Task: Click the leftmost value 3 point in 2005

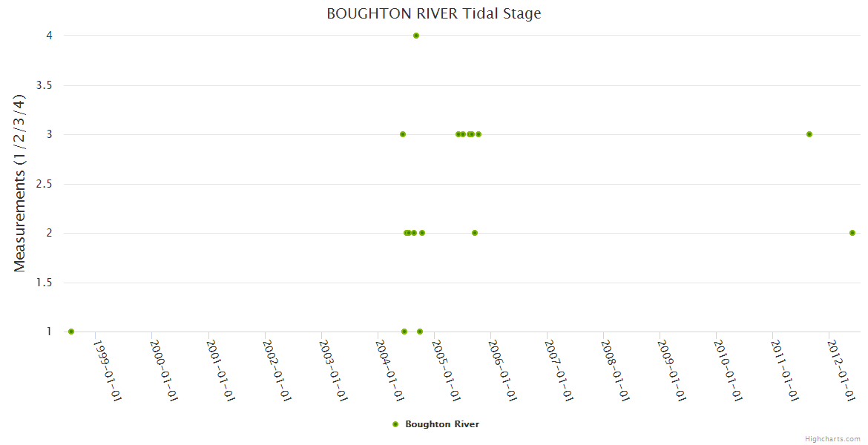Action: 458,134
